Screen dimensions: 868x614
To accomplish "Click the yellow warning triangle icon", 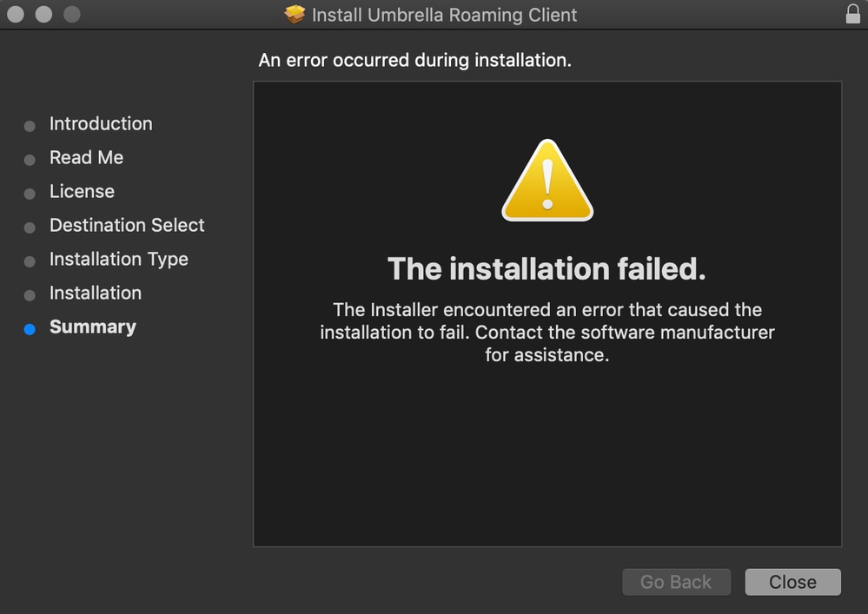I will pos(547,181).
